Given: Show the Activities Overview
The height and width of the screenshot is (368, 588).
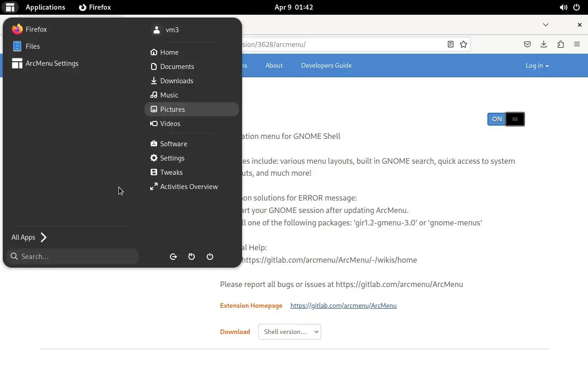Looking at the screenshot, I should pyautogui.click(x=192, y=187).
